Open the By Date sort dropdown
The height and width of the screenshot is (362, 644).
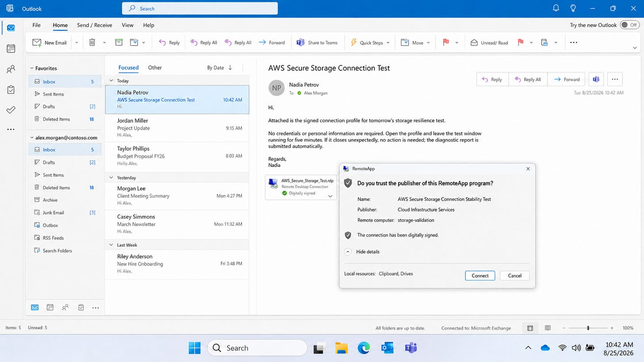[215, 68]
